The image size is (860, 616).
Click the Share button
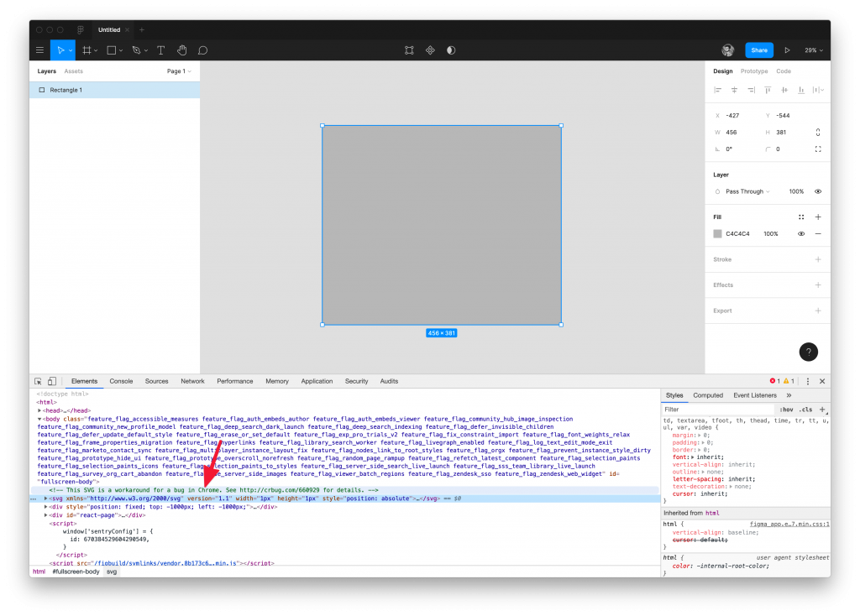tap(759, 50)
